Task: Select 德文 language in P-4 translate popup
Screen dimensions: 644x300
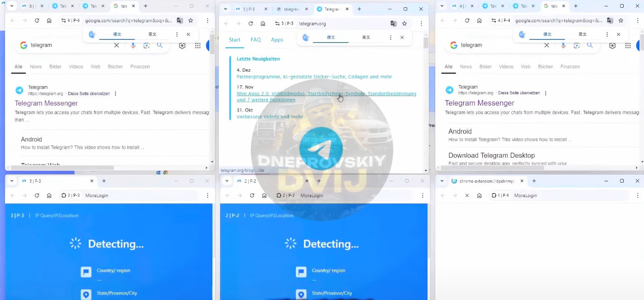Action: 548,34
